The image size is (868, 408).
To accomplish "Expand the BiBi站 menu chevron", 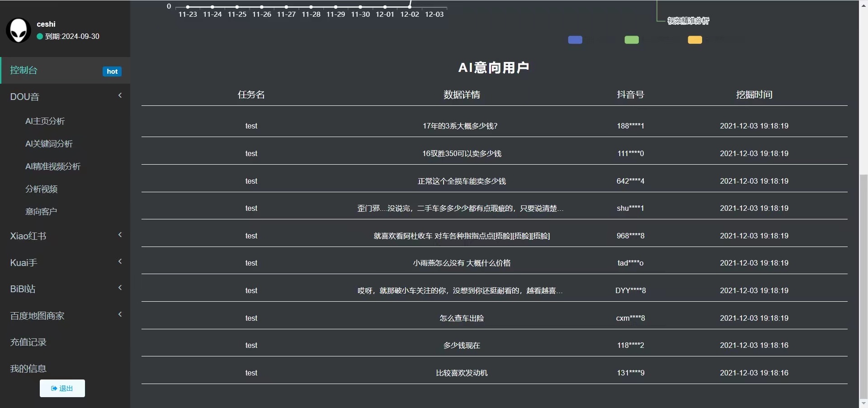I will [120, 288].
